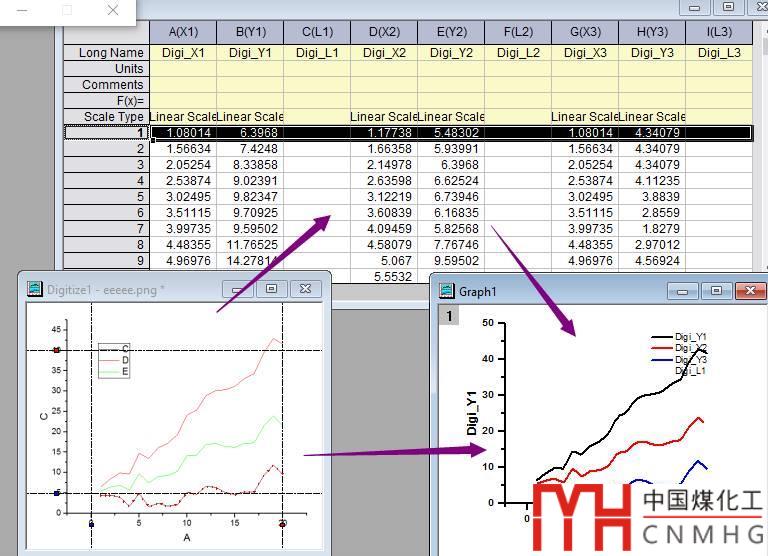Click the red upper Y-axis digitizer marker
Image resolution: width=768 pixels, height=556 pixels.
(x=57, y=350)
